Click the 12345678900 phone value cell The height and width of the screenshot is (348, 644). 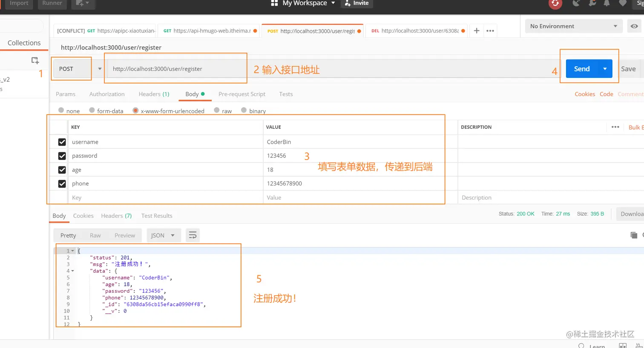(x=360, y=184)
